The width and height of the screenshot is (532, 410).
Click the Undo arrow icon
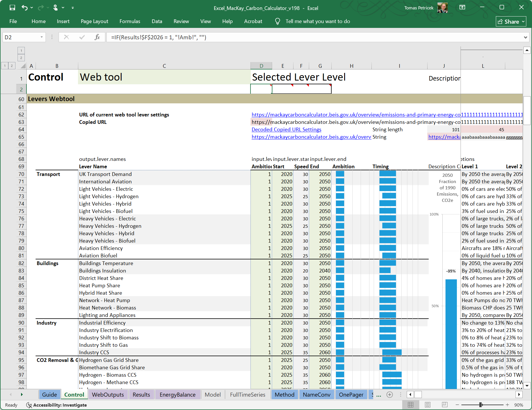[x=24, y=8]
